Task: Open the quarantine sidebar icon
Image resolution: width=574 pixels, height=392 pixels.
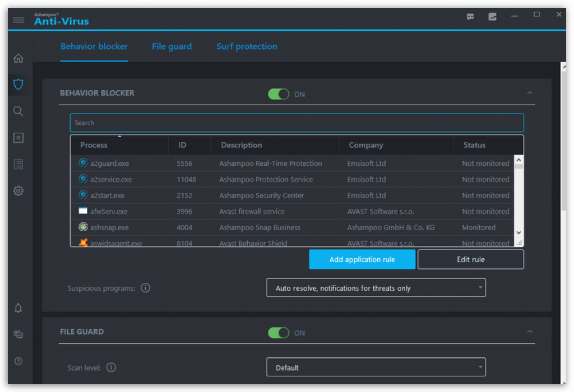Action: [x=18, y=138]
